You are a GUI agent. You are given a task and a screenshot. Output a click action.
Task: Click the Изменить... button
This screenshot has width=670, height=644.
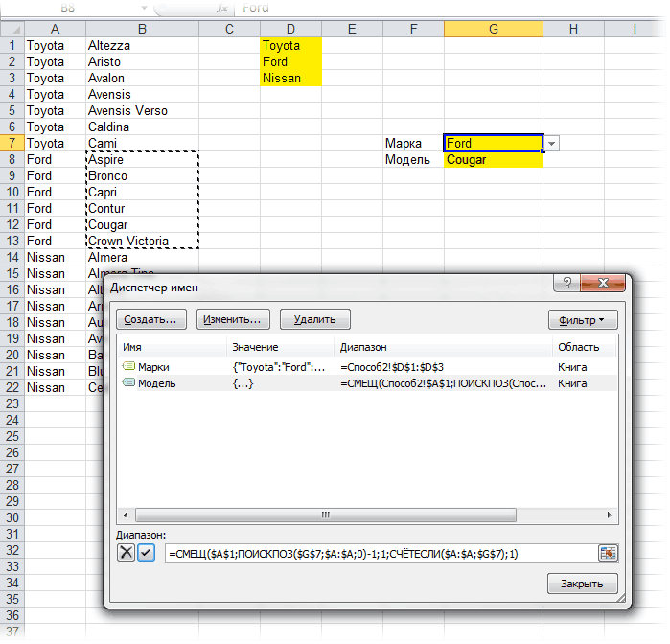click(233, 319)
